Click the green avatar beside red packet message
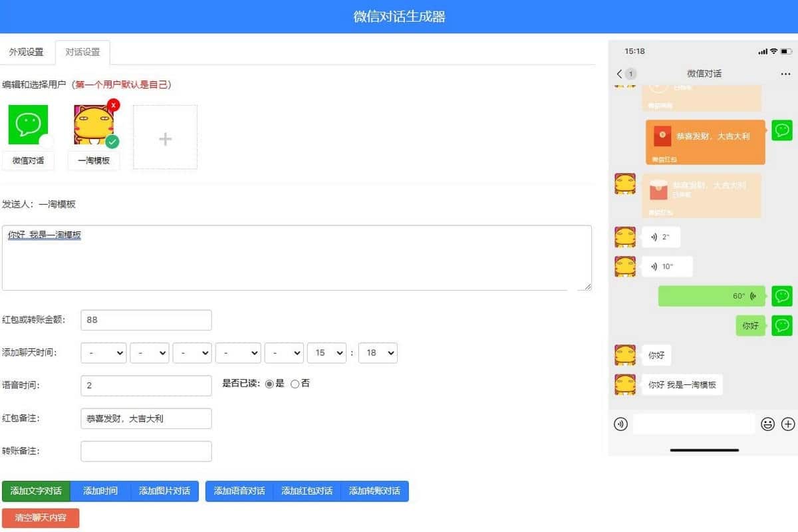Viewport: 798px width, 532px height. coord(782,130)
